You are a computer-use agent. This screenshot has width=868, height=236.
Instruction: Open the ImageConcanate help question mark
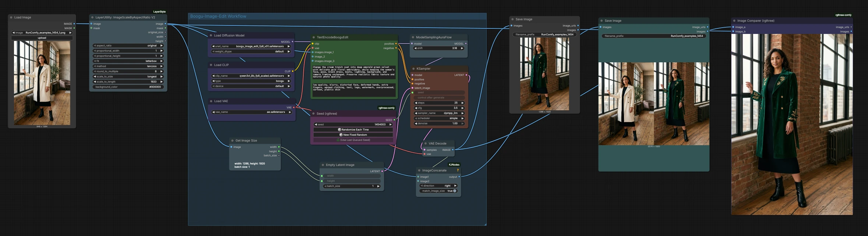(x=458, y=170)
